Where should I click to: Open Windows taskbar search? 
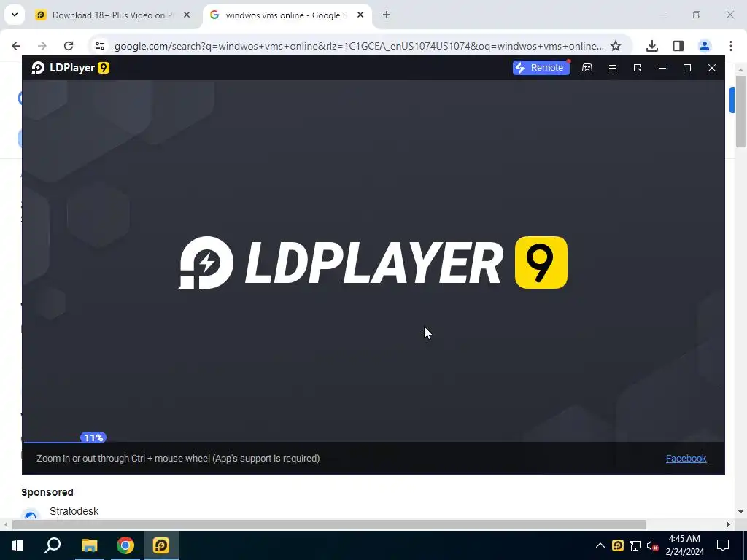click(x=53, y=545)
